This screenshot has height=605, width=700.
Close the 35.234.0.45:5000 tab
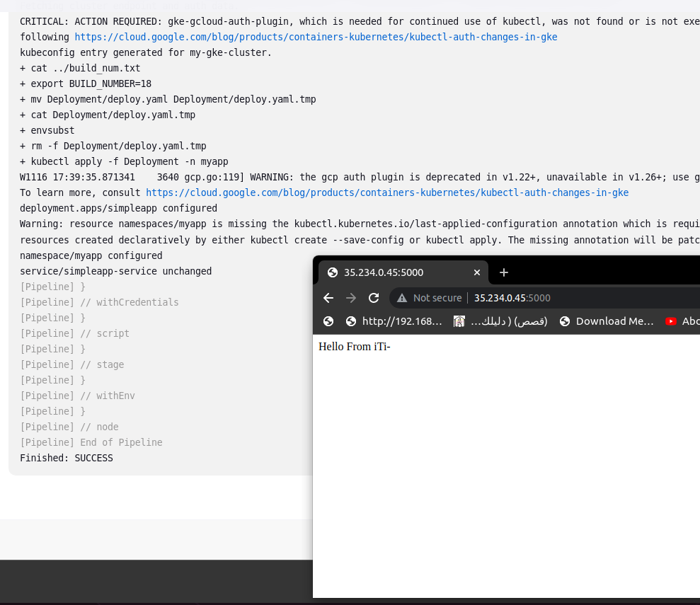(x=476, y=272)
